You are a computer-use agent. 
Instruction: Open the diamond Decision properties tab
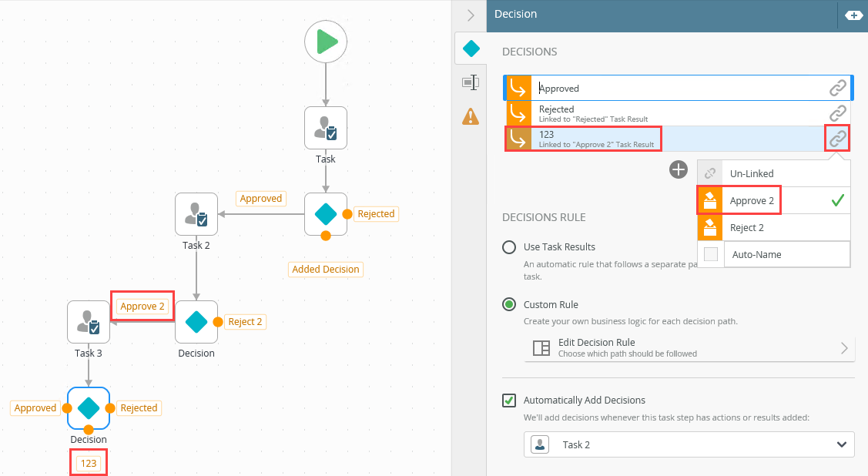point(471,49)
